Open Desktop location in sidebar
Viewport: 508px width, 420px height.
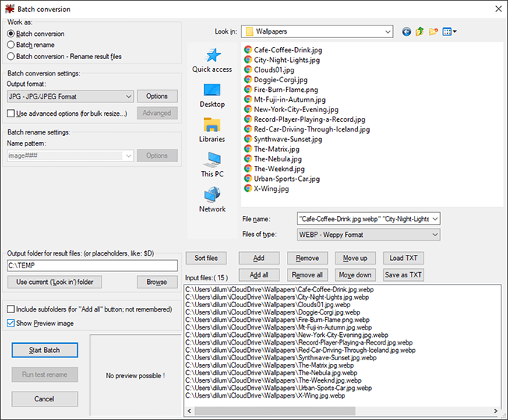point(212,96)
